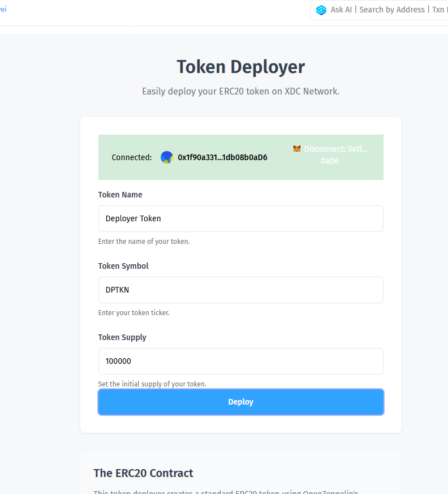Click the 'Easily deploy your ERC20 token' subtitle

tap(240, 91)
